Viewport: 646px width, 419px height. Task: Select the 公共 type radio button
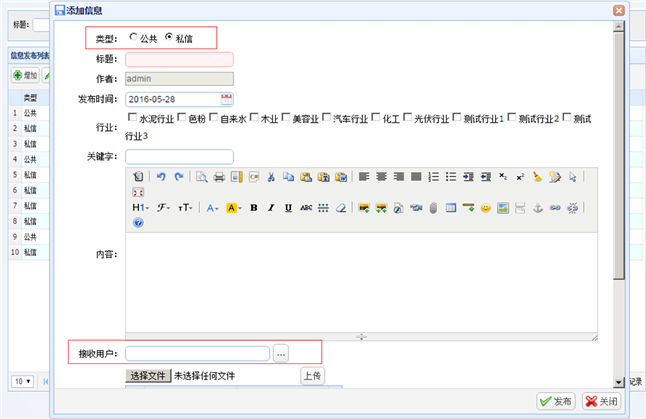pos(134,38)
